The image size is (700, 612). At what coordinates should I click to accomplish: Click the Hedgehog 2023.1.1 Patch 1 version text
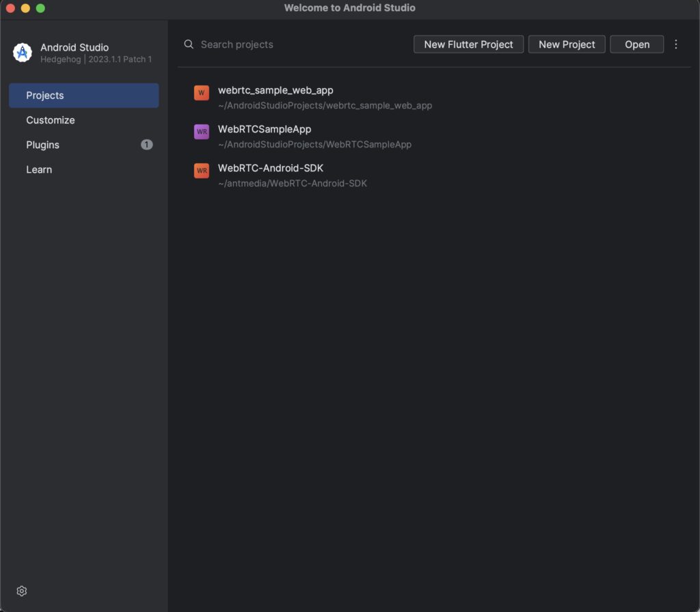[96, 59]
